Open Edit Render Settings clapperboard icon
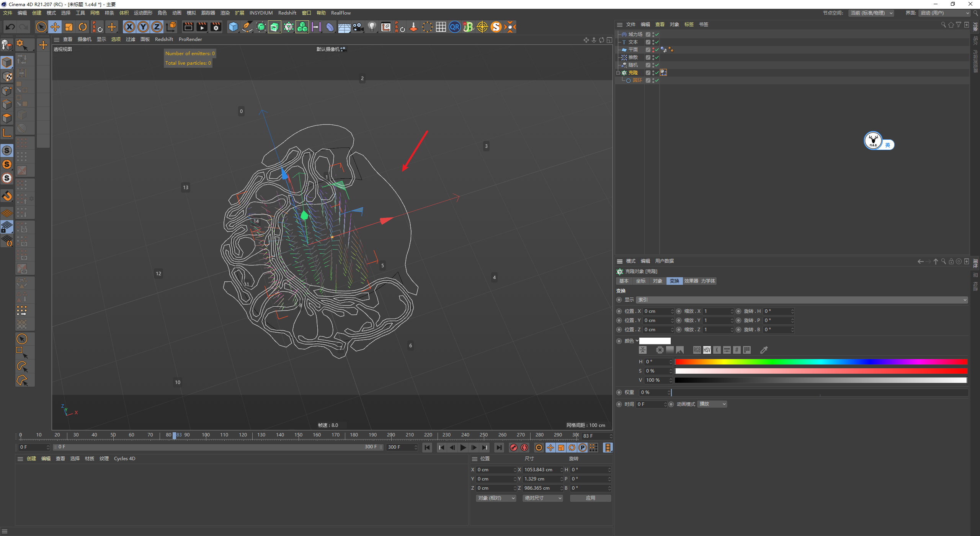 pyautogui.click(x=216, y=27)
